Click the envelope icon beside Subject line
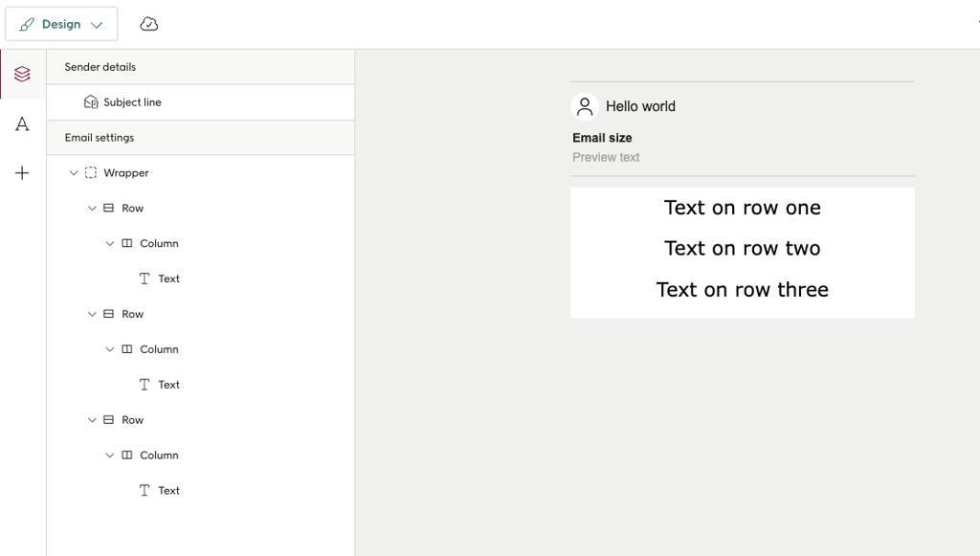Image resolution: width=980 pixels, height=556 pixels. [91, 101]
